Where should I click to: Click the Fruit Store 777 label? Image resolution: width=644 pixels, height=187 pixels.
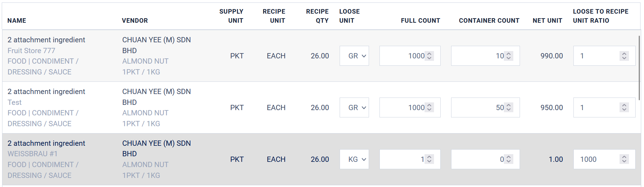[31, 51]
